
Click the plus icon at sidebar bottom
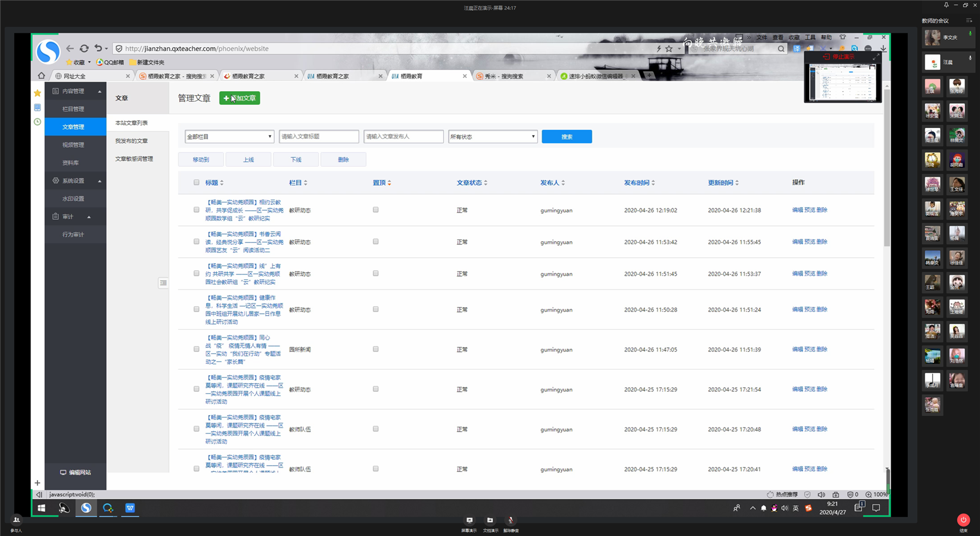pos(38,483)
